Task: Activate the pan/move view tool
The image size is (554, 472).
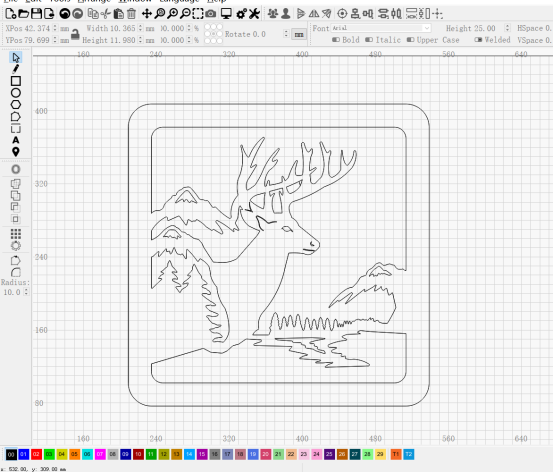Action: 147,14
